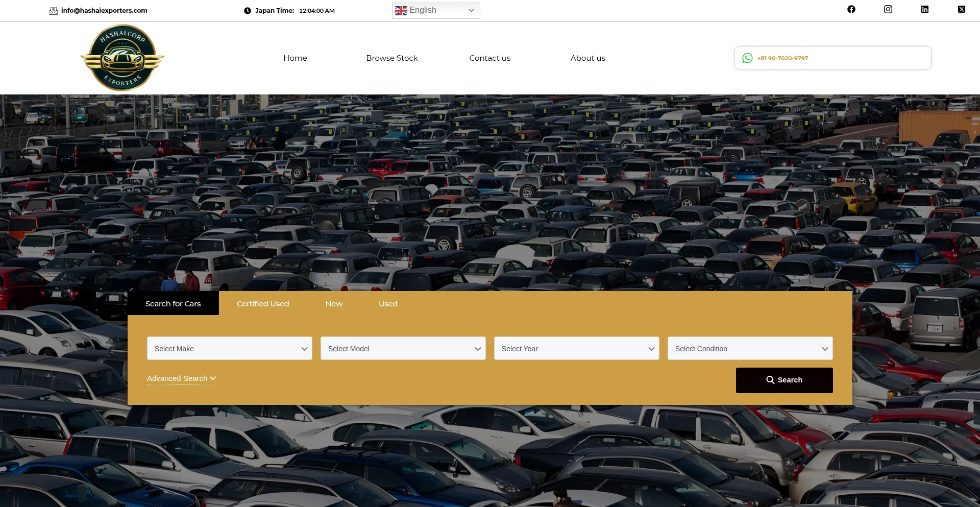This screenshot has width=980, height=507.
Task: Open the X (Twitter) social icon
Action: [962, 9]
